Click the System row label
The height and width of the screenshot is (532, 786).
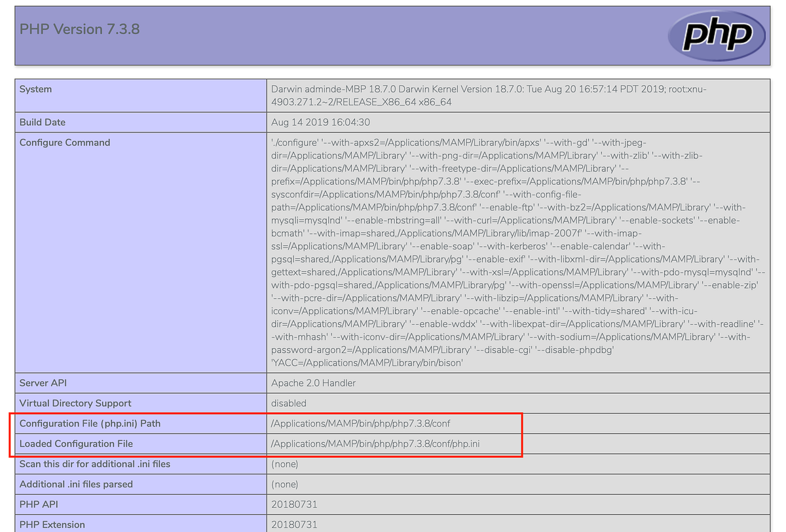pyautogui.click(x=33, y=88)
